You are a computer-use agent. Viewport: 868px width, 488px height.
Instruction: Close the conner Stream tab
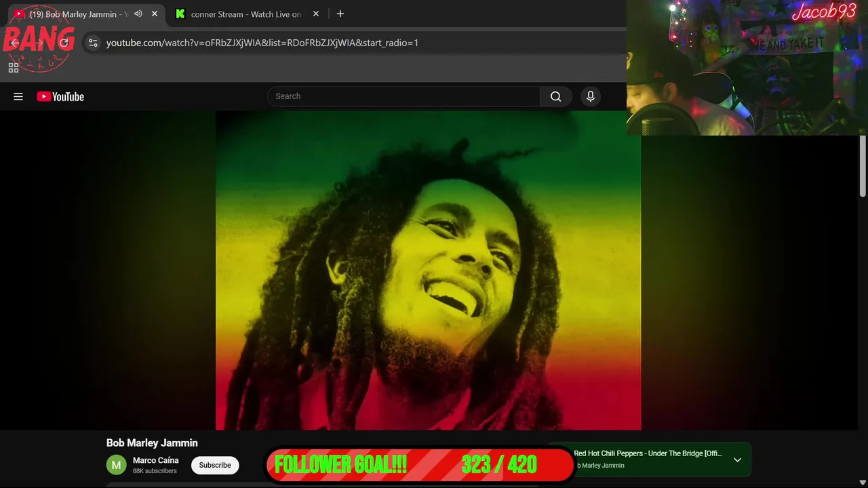315,14
